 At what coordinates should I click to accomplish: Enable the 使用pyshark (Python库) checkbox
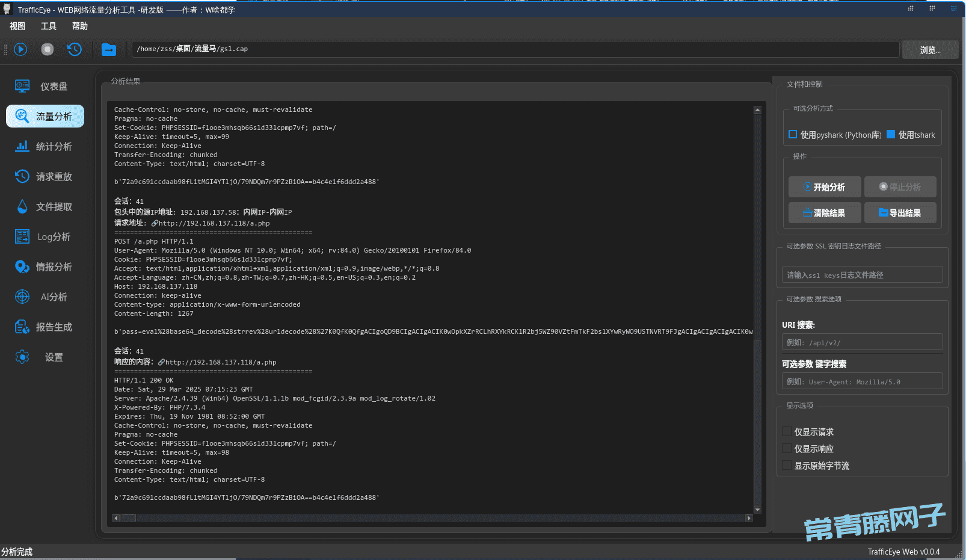point(793,135)
